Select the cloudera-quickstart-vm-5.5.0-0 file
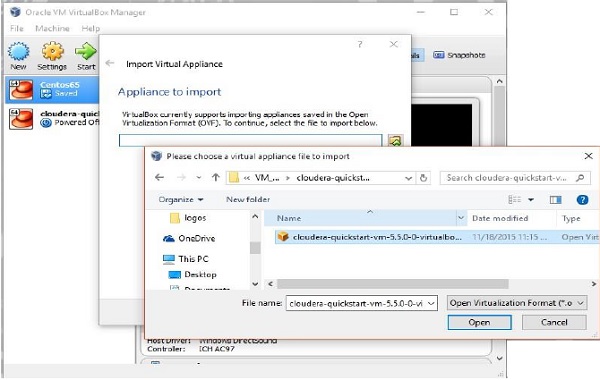 click(437, 237)
